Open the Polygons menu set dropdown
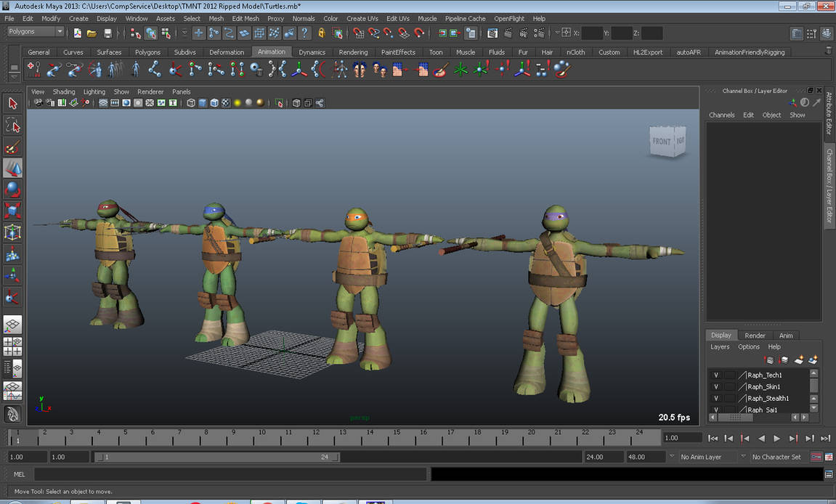The image size is (836, 504). [x=35, y=31]
